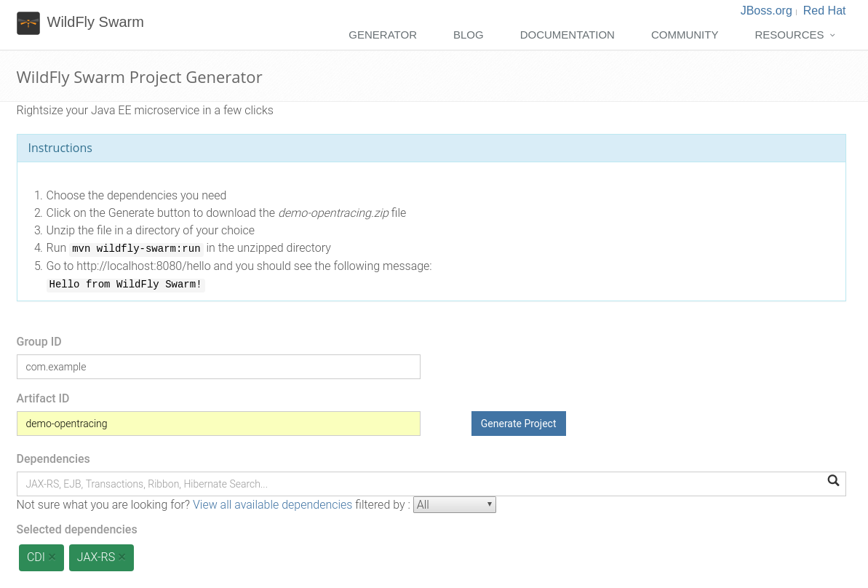Click 'Rightsize your Java EE microservice' tagline
This screenshot has width=868, height=588.
click(x=145, y=110)
